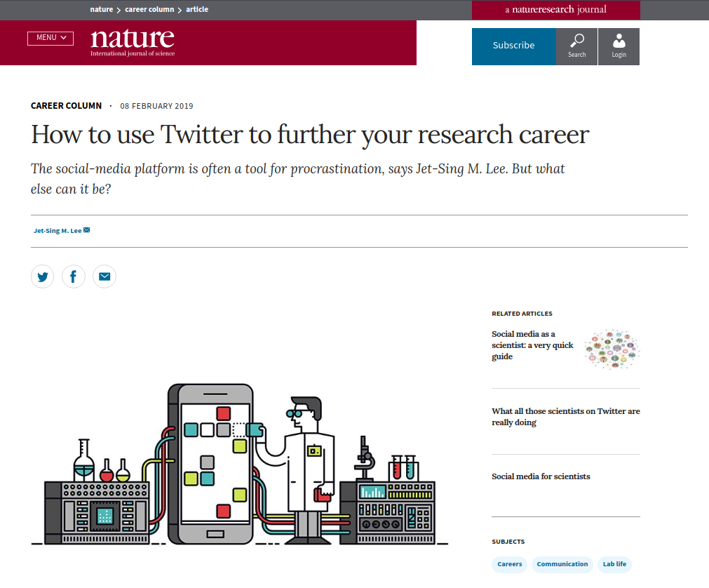709x588 pixels.
Task: Go to career column breadcrumb link
Action: click(x=149, y=9)
